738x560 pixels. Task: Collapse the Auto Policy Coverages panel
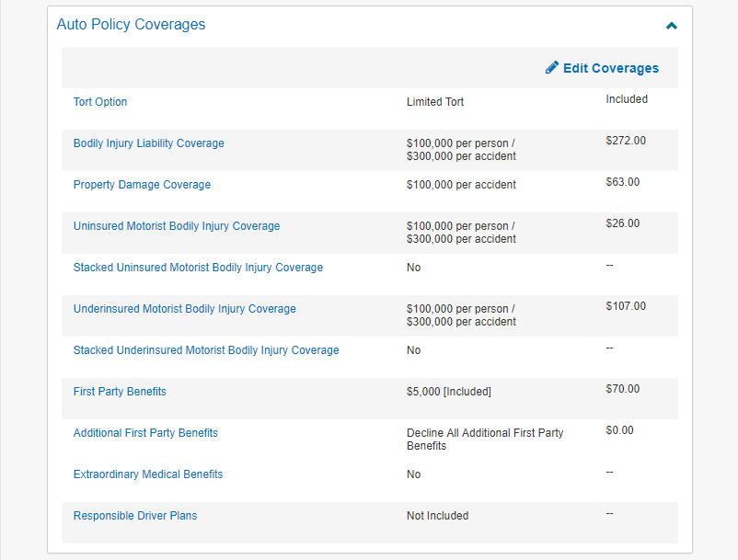pyautogui.click(x=671, y=26)
